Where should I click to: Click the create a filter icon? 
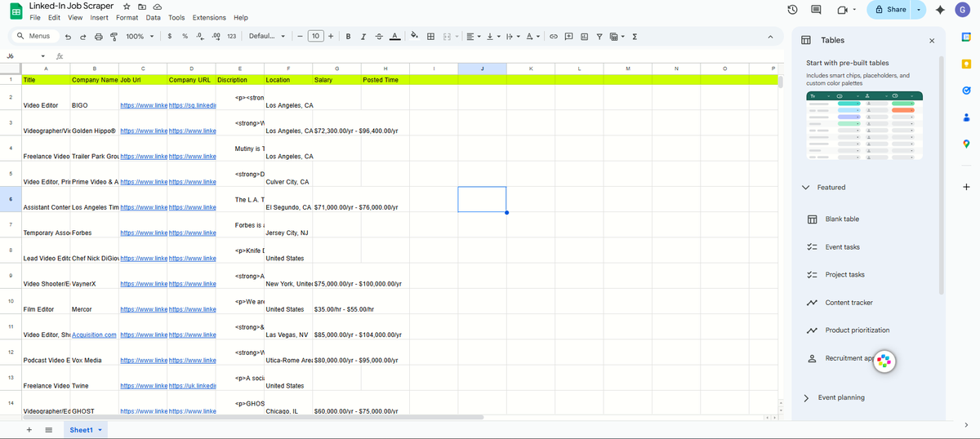[x=599, y=37]
